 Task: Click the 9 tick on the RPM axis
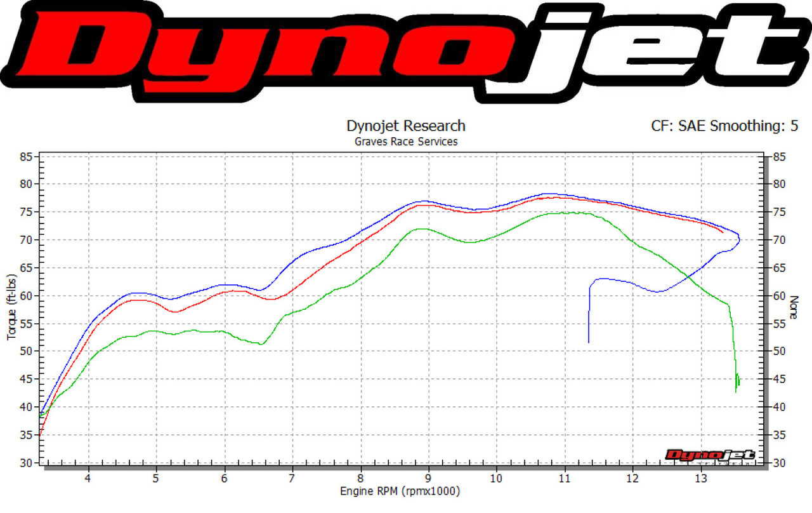428,477
